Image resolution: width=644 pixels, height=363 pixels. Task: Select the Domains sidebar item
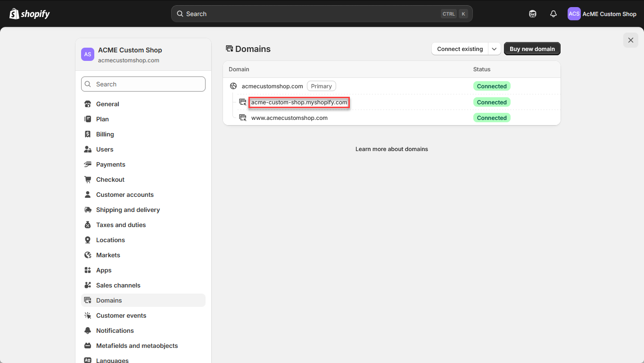[143, 300]
